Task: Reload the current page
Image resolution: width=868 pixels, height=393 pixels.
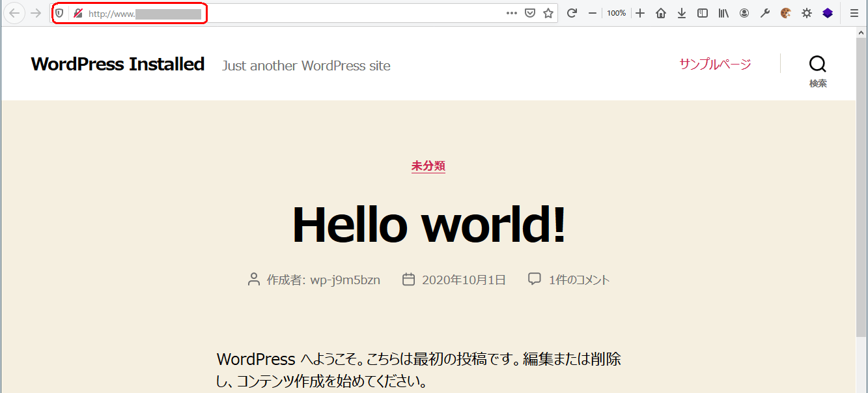Action: click(x=572, y=13)
